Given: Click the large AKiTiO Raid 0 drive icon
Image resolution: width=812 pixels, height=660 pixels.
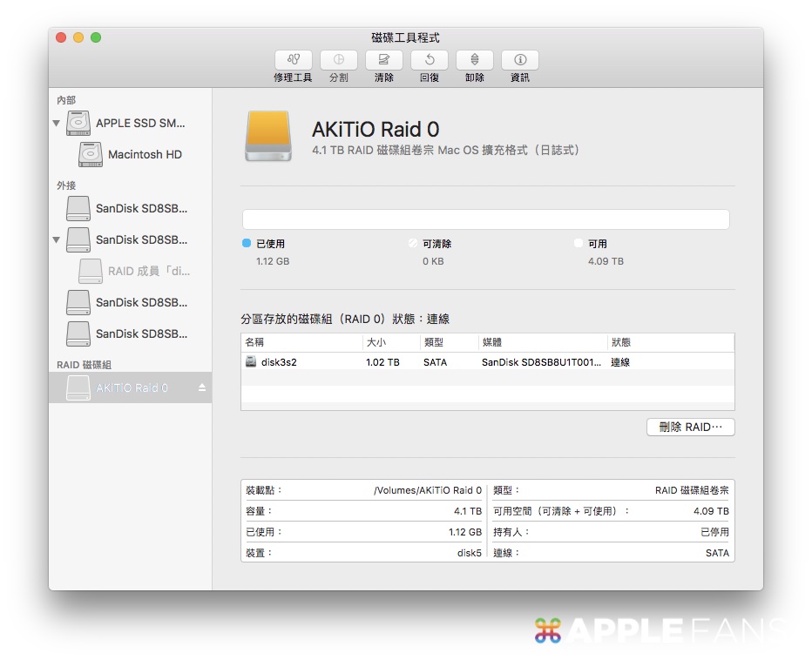Looking at the screenshot, I should tap(268, 136).
